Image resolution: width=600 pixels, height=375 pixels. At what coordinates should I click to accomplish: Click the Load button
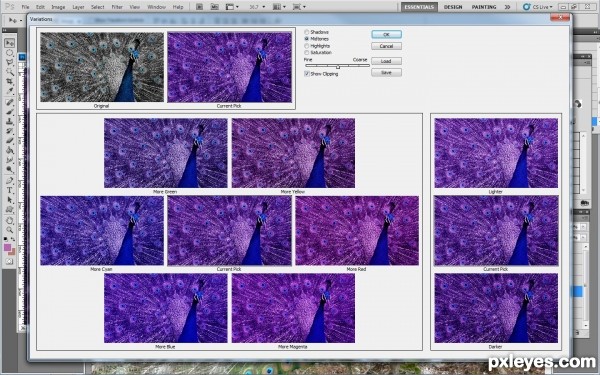click(386, 61)
